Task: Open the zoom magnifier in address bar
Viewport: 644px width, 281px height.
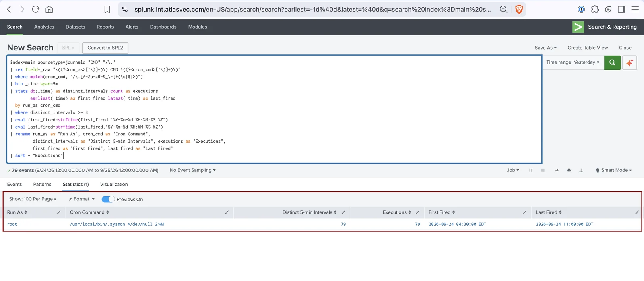Action: point(504,9)
